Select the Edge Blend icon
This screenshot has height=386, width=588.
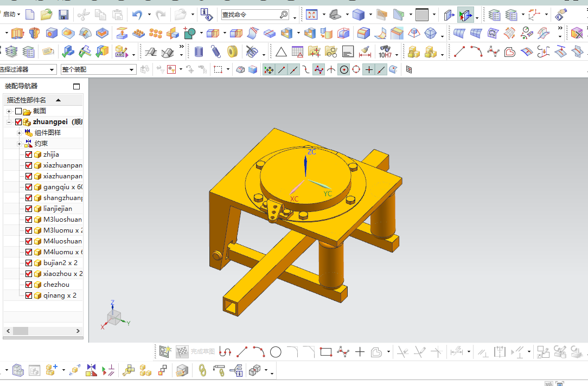[x=363, y=34]
